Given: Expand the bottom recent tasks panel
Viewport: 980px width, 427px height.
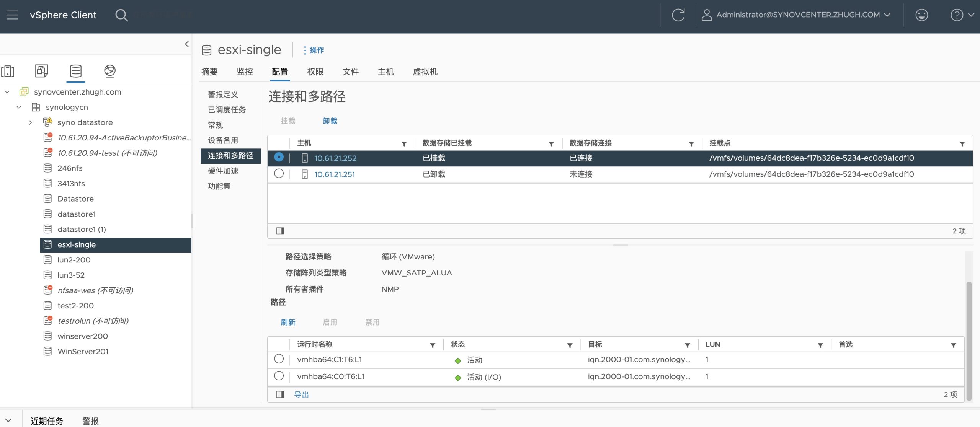Looking at the screenshot, I should [8, 420].
